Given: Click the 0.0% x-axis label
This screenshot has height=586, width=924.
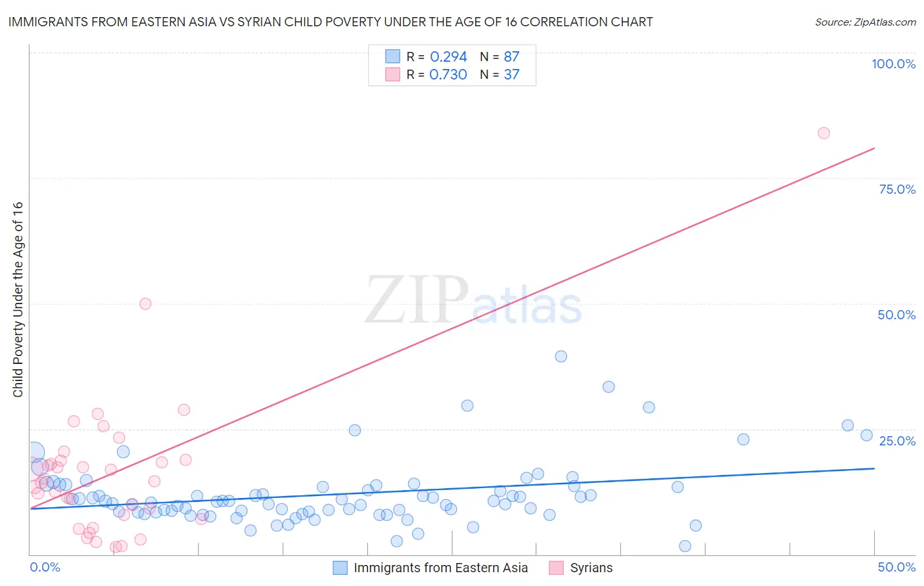Looking at the screenshot, I should 45,567.
